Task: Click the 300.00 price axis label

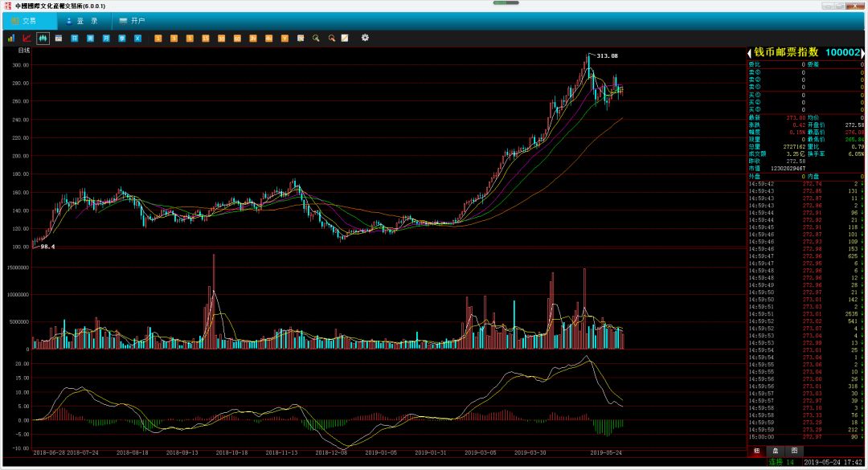Action: (21, 65)
